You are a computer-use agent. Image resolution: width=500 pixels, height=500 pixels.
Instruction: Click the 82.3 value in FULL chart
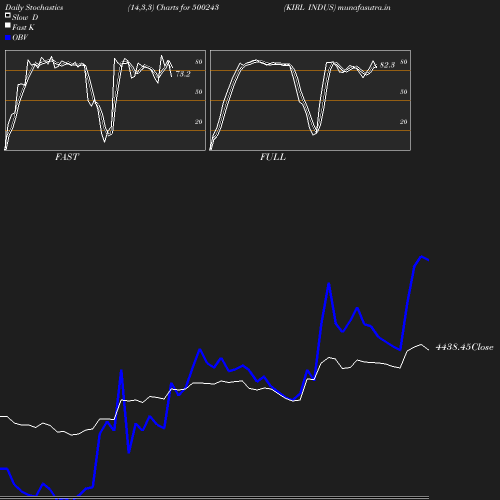click(x=387, y=65)
